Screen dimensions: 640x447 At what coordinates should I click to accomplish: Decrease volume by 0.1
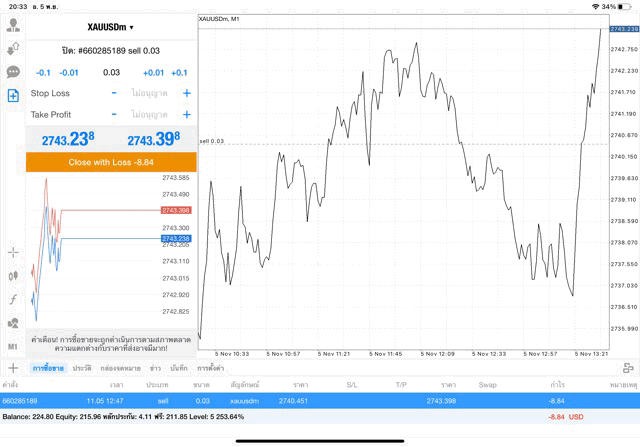tap(43, 72)
